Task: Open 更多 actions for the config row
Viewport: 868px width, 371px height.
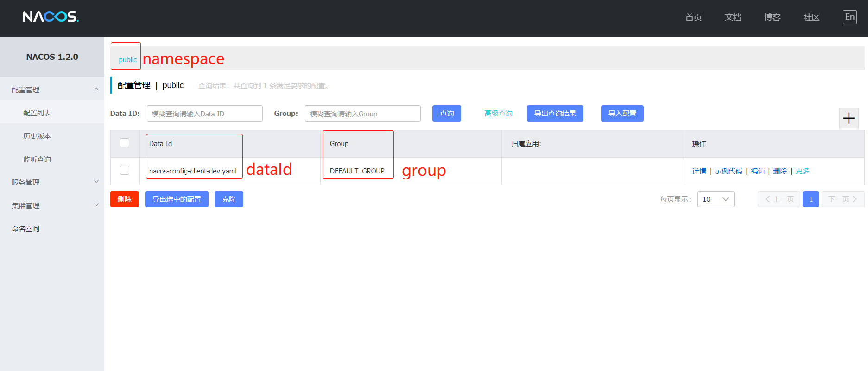Action: coord(802,171)
